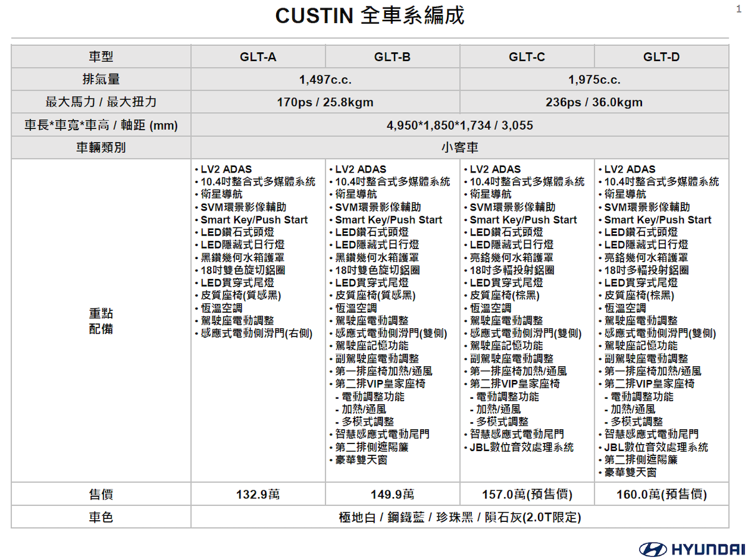Select the 售價 row label

click(x=100, y=494)
